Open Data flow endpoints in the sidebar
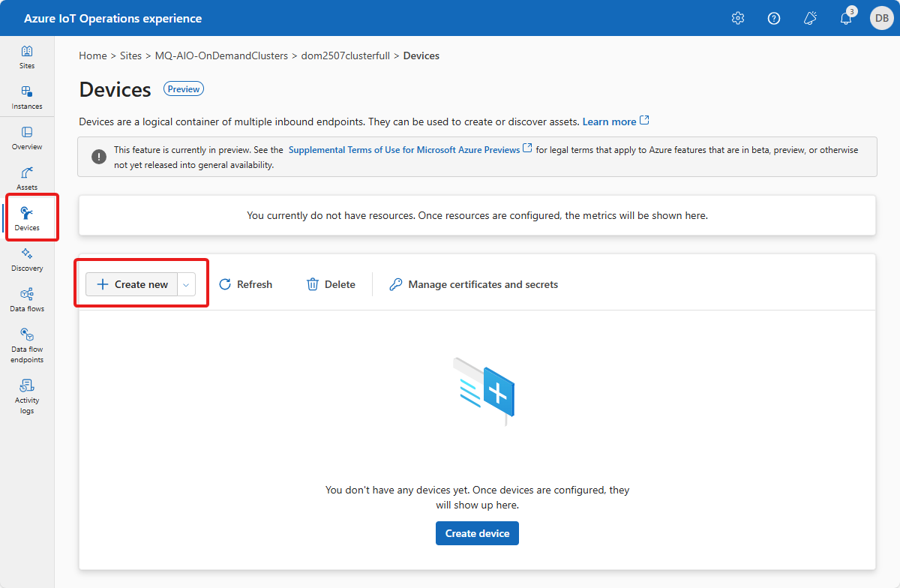The height and width of the screenshot is (588, 900). pyautogui.click(x=27, y=345)
